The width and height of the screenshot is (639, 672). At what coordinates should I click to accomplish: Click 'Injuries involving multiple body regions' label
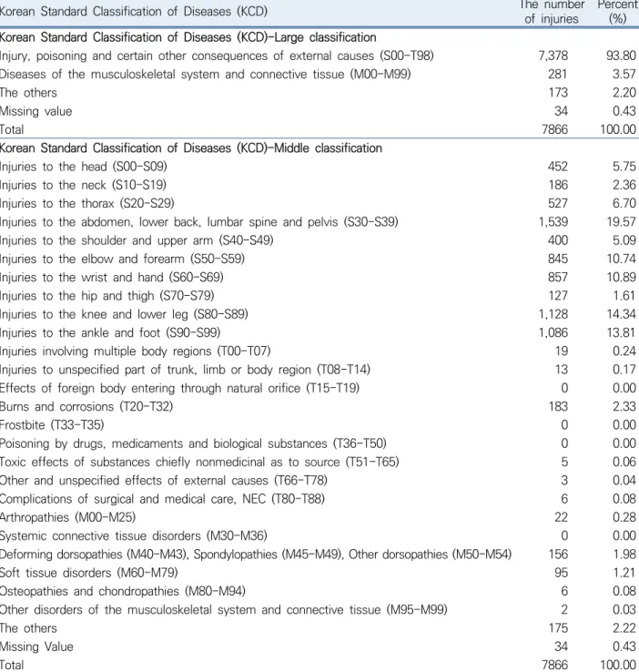click(136, 351)
